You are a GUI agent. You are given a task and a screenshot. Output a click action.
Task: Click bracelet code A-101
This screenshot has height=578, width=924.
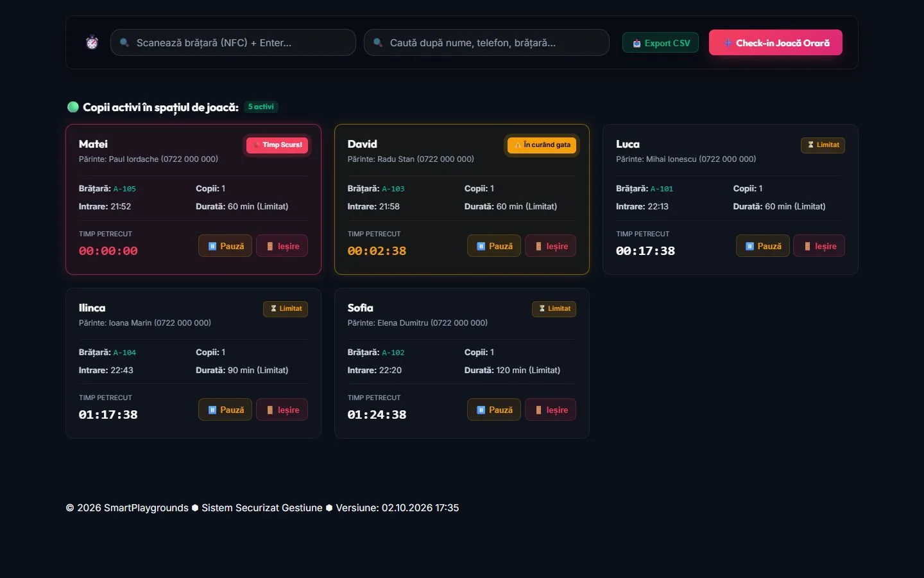click(662, 189)
